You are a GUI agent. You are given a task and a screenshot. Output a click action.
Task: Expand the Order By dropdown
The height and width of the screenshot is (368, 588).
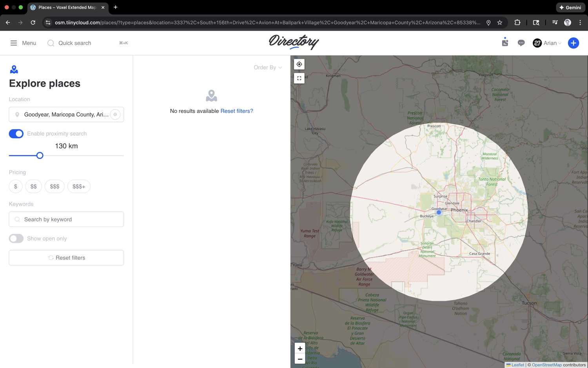(x=267, y=67)
